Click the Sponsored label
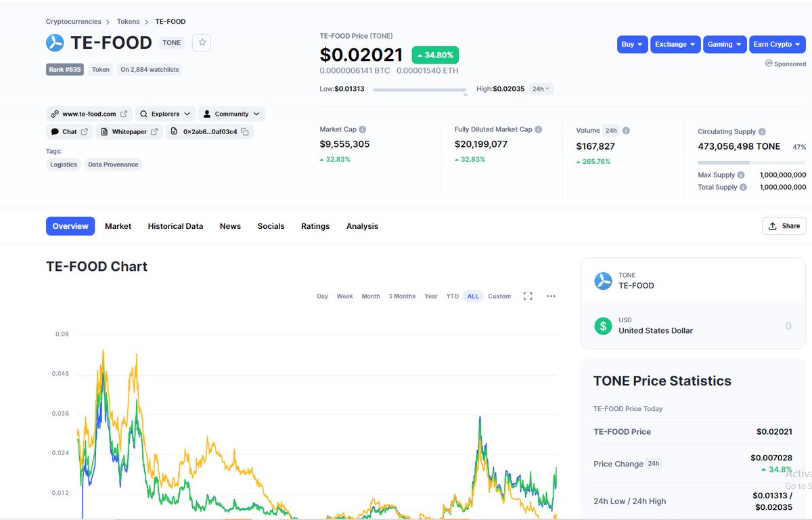 (786, 64)
